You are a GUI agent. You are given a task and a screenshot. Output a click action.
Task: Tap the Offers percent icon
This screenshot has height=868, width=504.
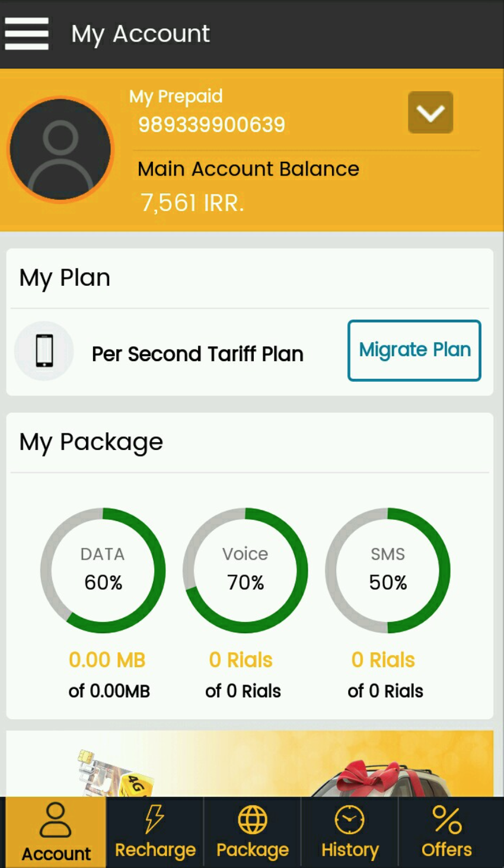pyautogui.click(x=446, y=819)
